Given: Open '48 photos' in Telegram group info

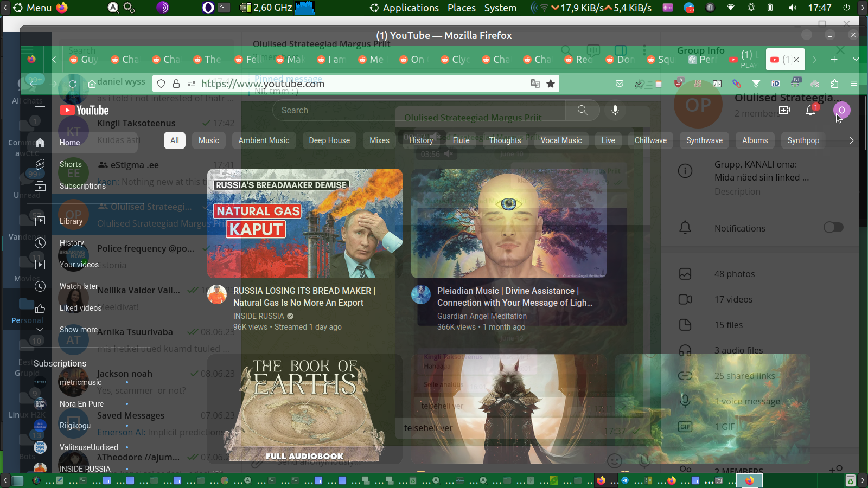Looking at the screenshot, I should click(735, 274).
